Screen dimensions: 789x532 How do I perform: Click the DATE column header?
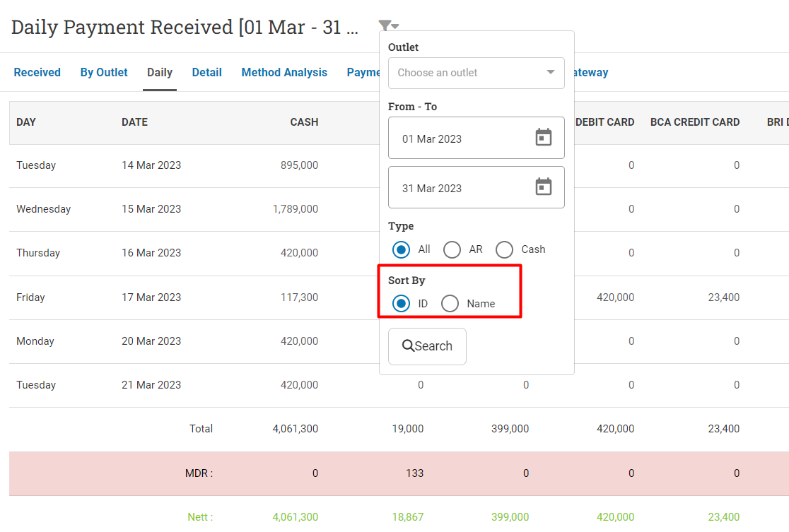click(135, 122)
